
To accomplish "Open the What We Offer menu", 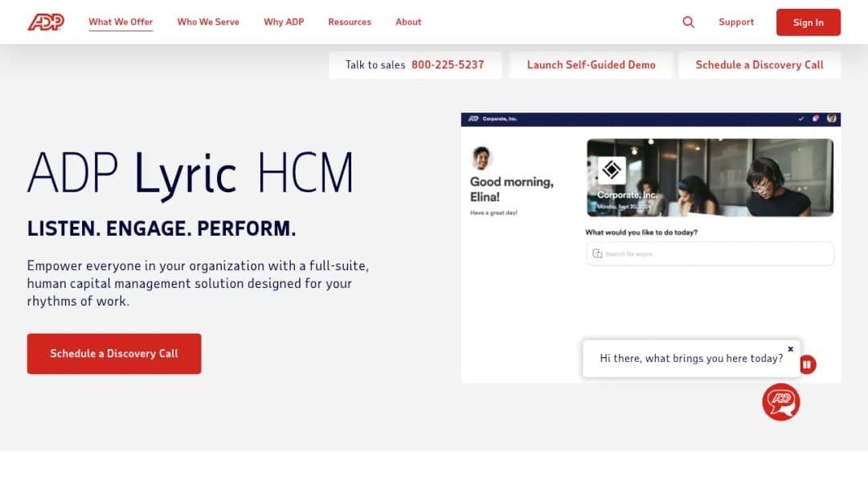I will (x=121, y=23).
